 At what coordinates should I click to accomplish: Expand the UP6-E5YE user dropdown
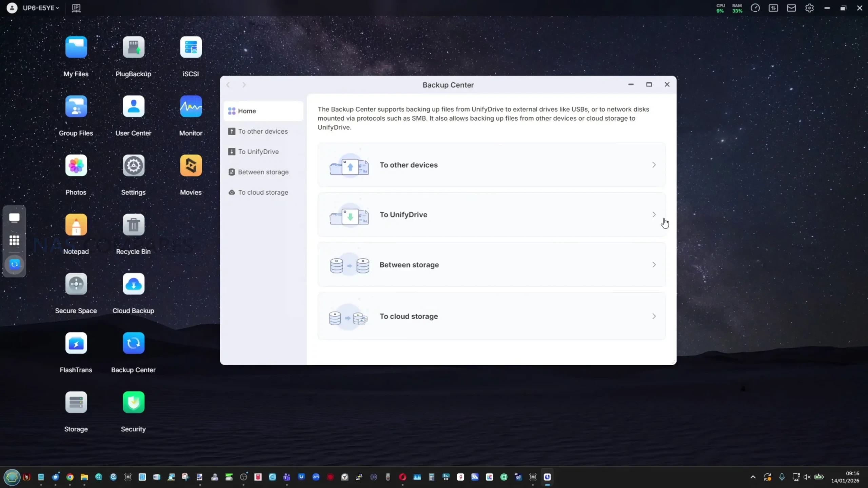point(41,8)
